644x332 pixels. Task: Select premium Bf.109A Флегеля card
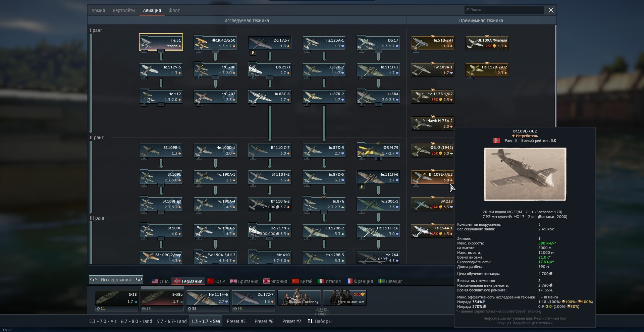pyautogui.click(x=487, y=43)
